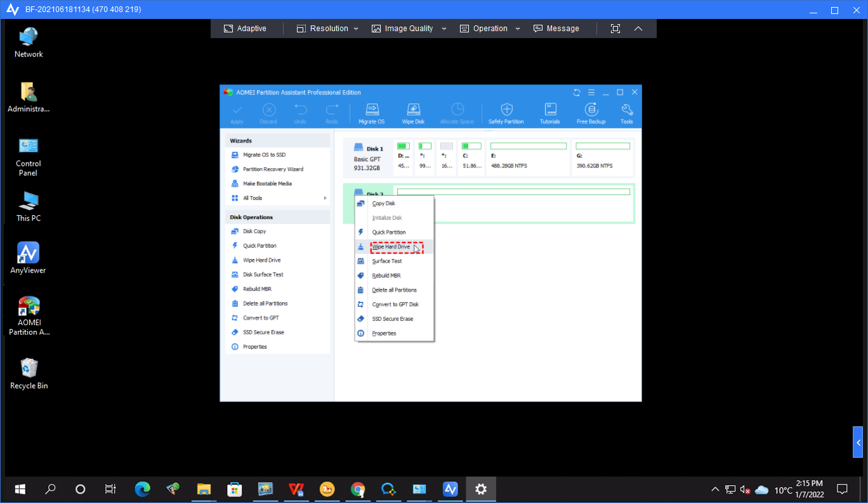868x503 pixels.
Task: Open Tutorials from the toolbar
Action: pos(550,113)
